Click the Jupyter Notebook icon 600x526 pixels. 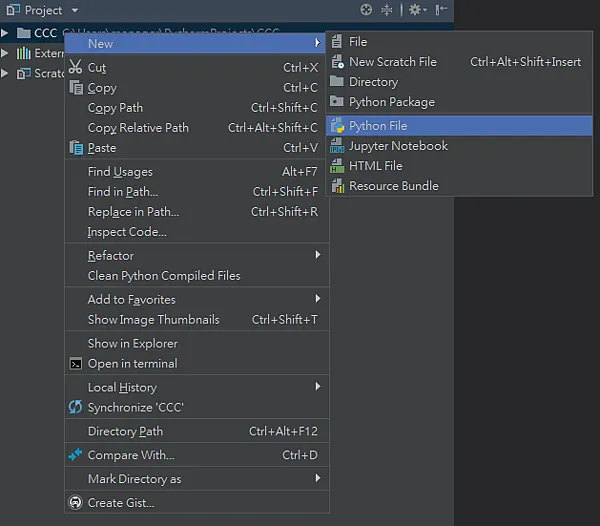(x=336, y=146)
